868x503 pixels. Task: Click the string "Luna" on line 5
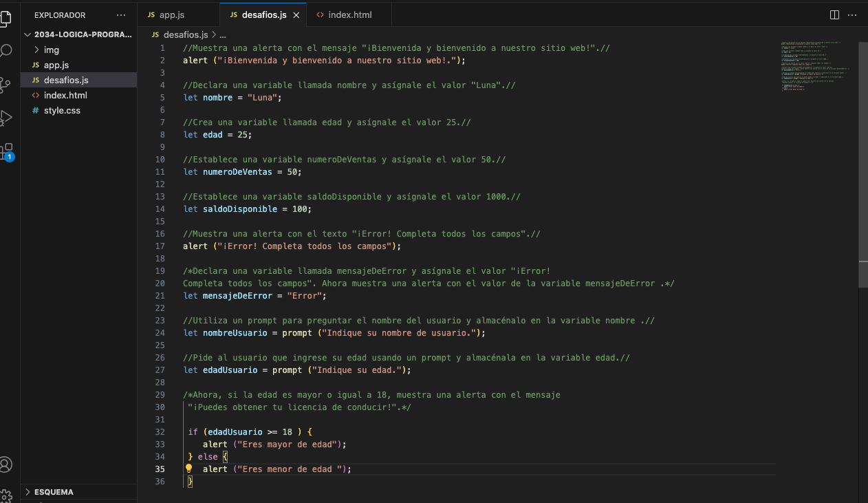click(262, 98)
